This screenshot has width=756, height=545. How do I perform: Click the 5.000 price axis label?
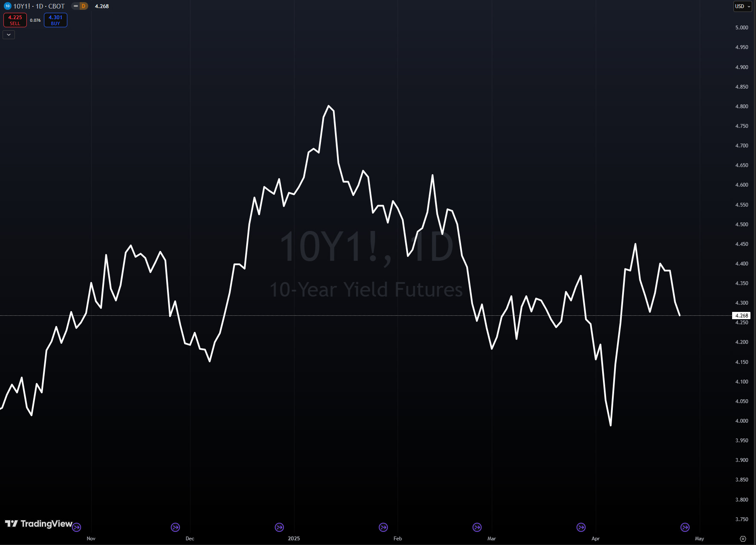tap(742, 28)
